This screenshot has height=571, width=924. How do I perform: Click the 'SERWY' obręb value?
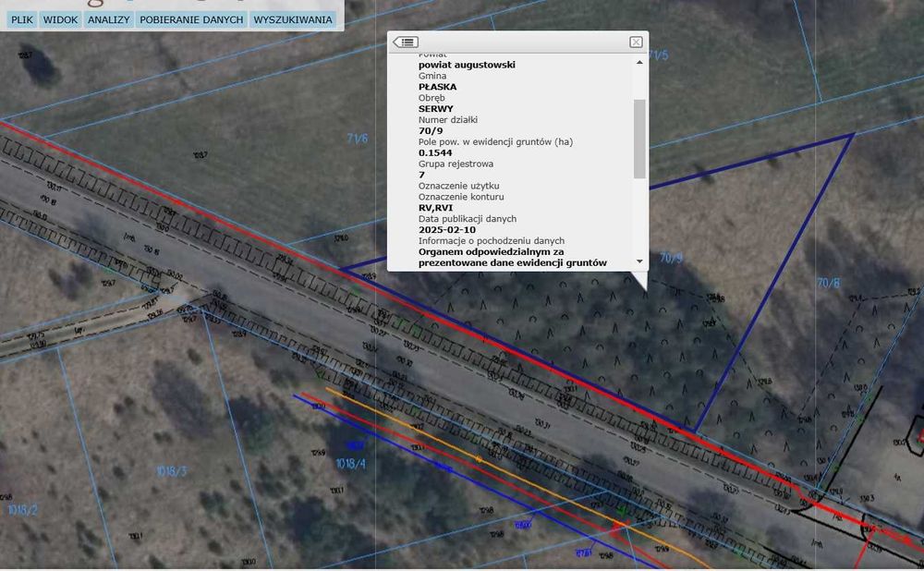point(436,109)
